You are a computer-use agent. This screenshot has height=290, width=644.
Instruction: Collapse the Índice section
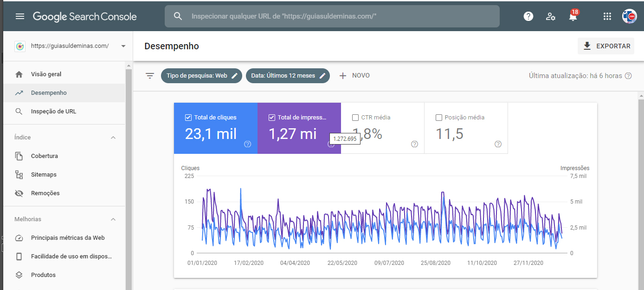pyautogui.click(x=113, y=138)
